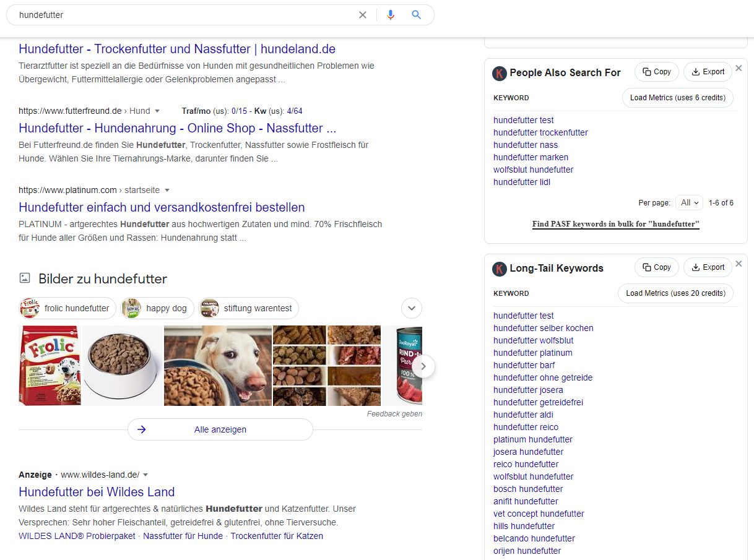Viewport: 754px width, 560px height.
Task: Select keyword vet concept hundefutter
Action: coord(539,514)
